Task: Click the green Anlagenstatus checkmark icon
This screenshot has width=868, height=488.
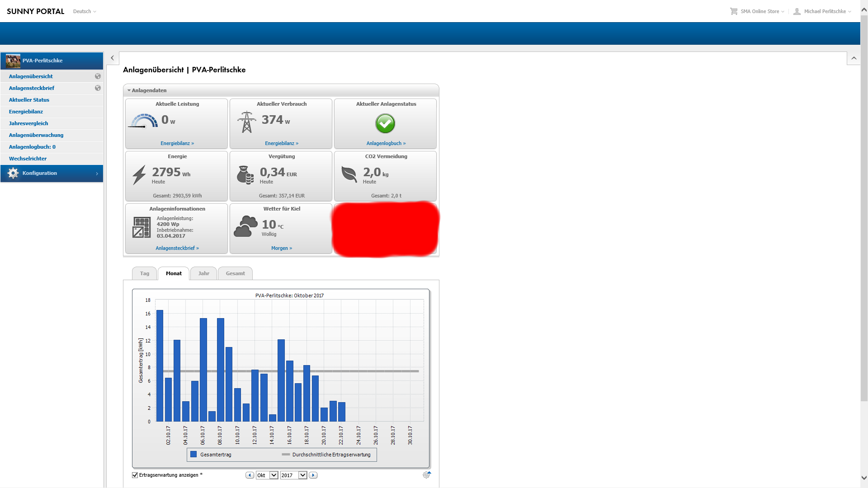Action: 385,123
